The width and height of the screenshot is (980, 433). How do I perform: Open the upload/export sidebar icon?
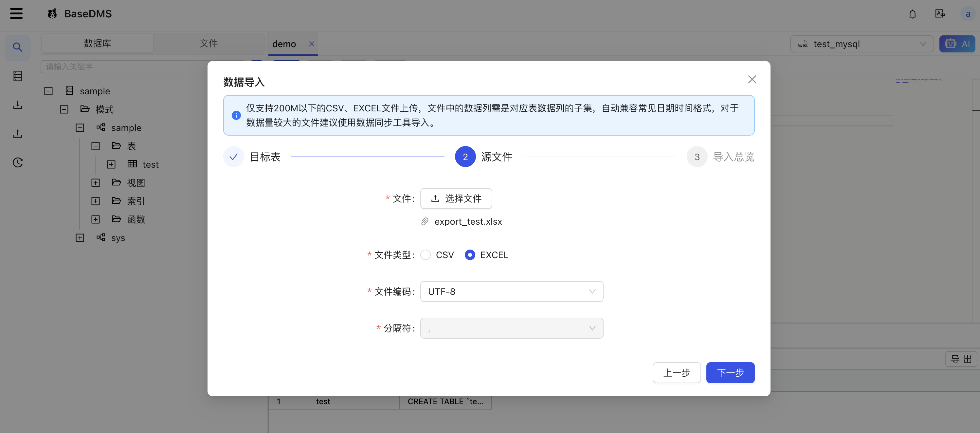coord(17,134)
